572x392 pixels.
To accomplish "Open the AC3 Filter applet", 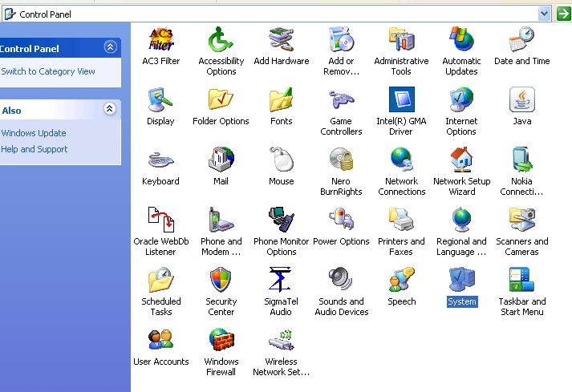I will coord(161,39).
